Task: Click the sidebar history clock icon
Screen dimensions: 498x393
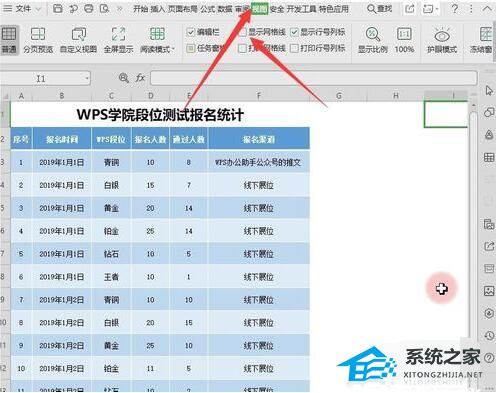Action: coord(489,336)
